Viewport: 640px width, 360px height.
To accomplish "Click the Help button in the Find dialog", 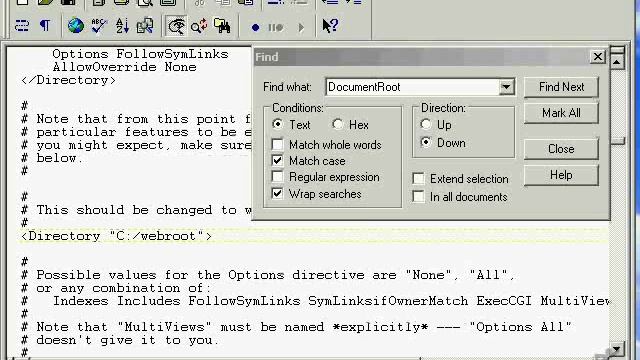I will 561,175.
